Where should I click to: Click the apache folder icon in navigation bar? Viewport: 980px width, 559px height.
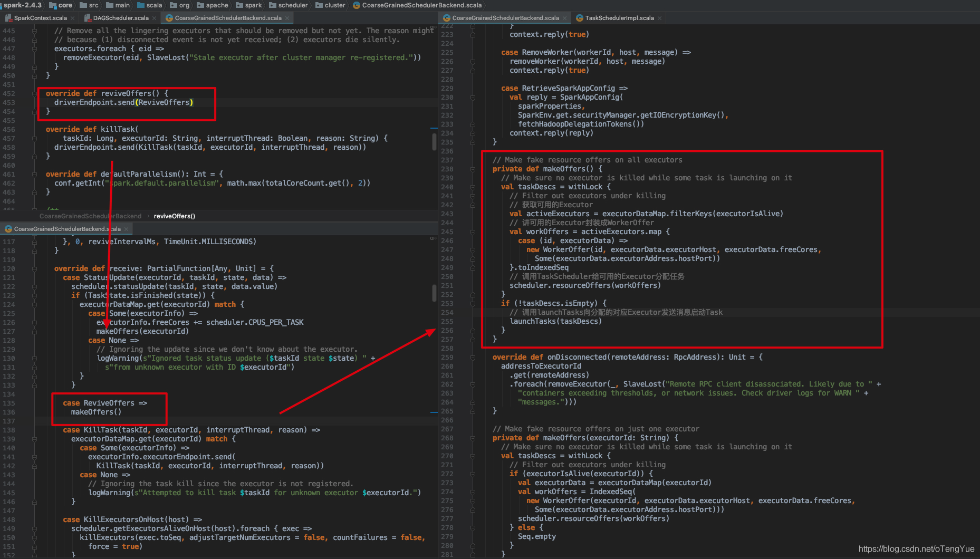200,5
